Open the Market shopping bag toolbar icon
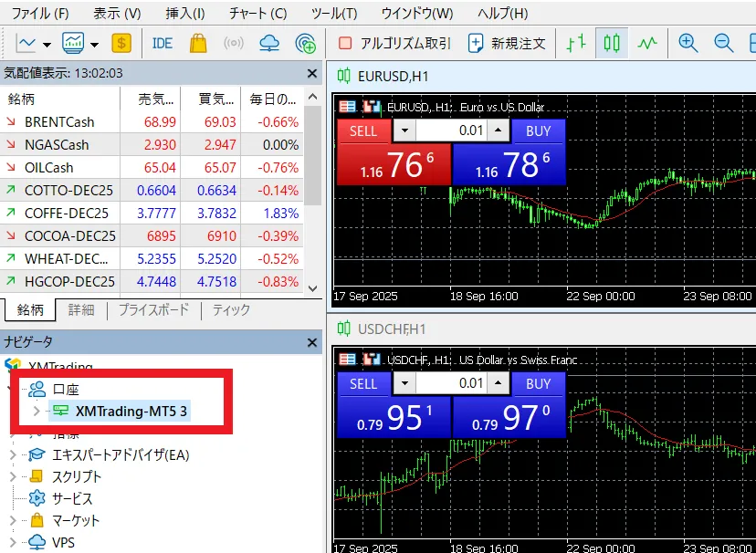Viewport: 756px width, 553px height. coord(197,43)
